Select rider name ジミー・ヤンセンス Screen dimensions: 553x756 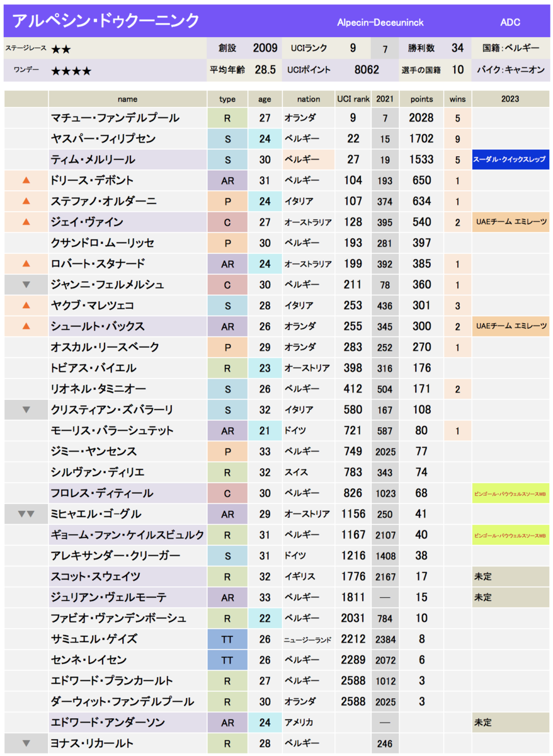(x=94, y=451)
